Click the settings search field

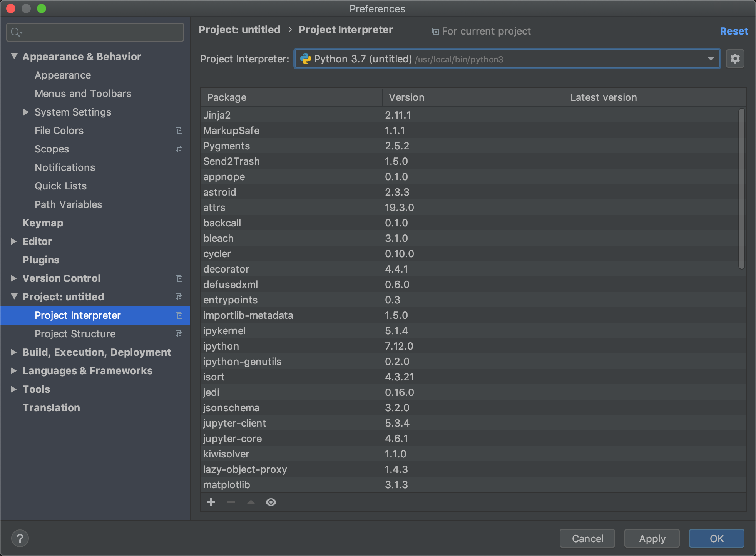pos(100,32)
